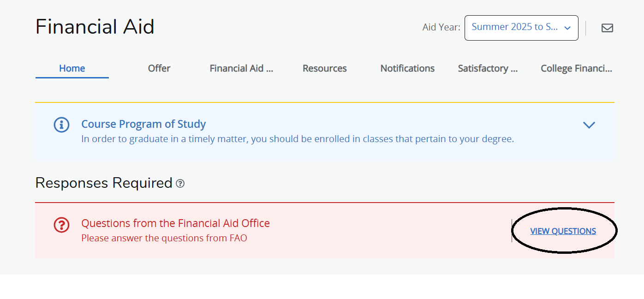Click the help icon next to Responses Required
Viewport: 644px width, 299px height.
point(180,183)
